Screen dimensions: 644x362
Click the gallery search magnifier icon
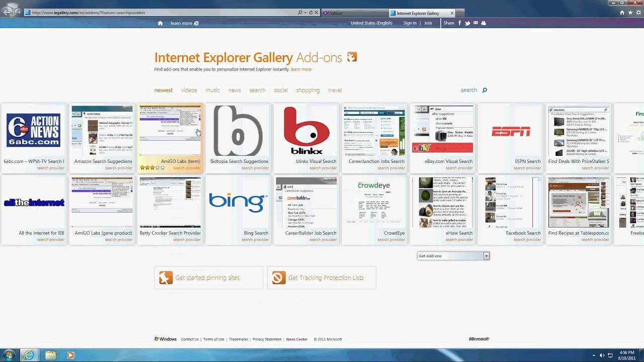pos(485,90)
